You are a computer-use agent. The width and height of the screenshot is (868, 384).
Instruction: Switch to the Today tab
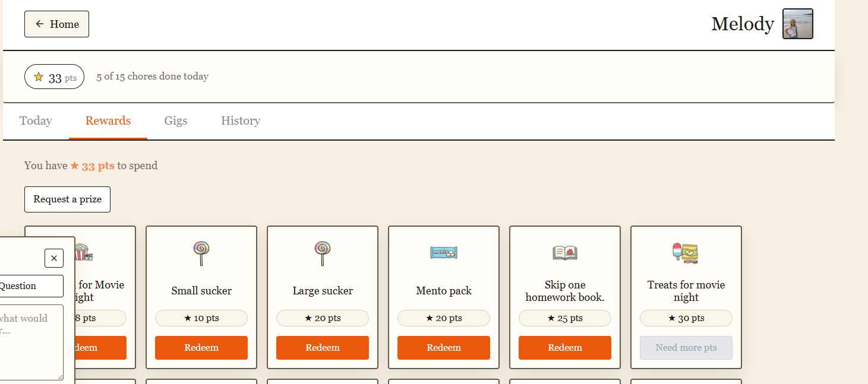36,121
